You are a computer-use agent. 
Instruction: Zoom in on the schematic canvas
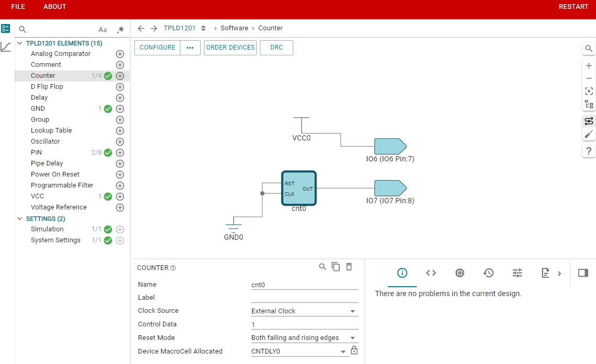click(588, 66)
